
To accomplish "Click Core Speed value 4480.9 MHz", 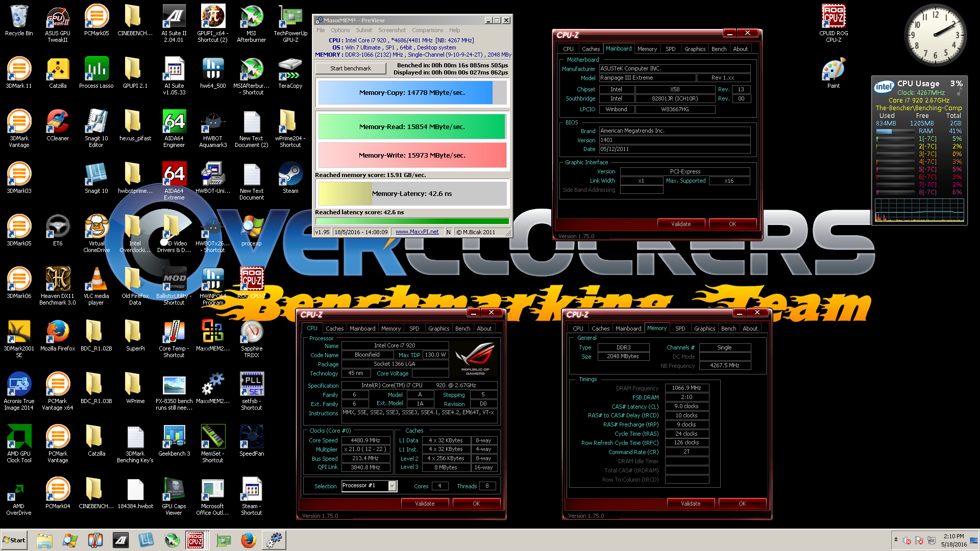I will tap(365, 440).
